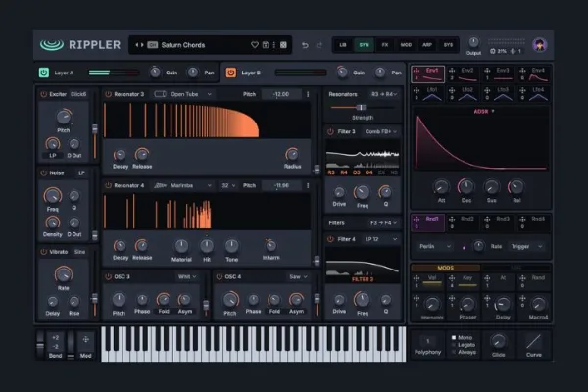Select R3 in the Filter 3 sources
Screen dimensions: 588x392
[331, 172]
